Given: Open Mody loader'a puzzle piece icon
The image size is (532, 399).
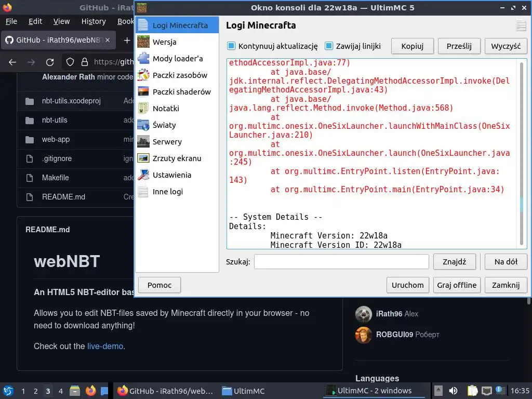Looking at the screenshot, I should (x=143, y=58).
